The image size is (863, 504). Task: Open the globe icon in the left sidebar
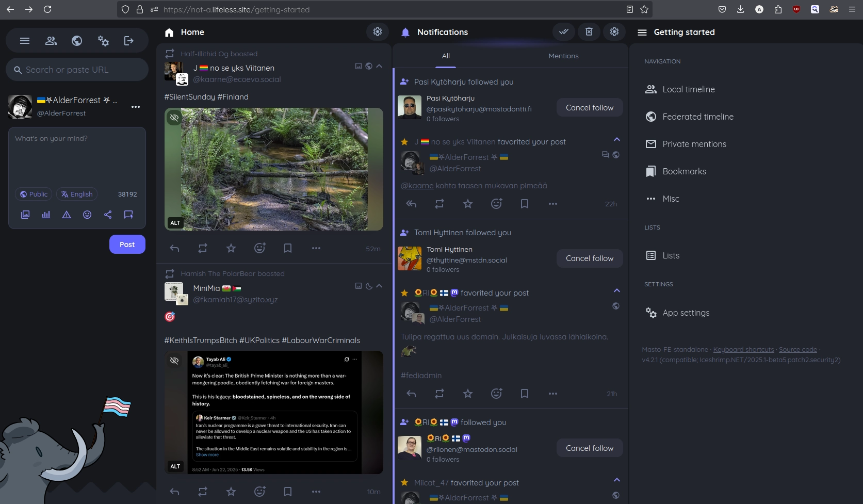tap(76, 40)
